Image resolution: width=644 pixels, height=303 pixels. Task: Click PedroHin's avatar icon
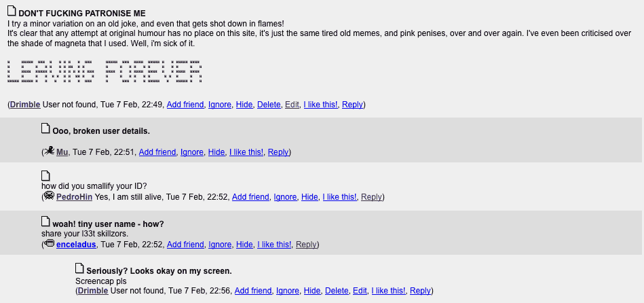click(x=50, y=196)
